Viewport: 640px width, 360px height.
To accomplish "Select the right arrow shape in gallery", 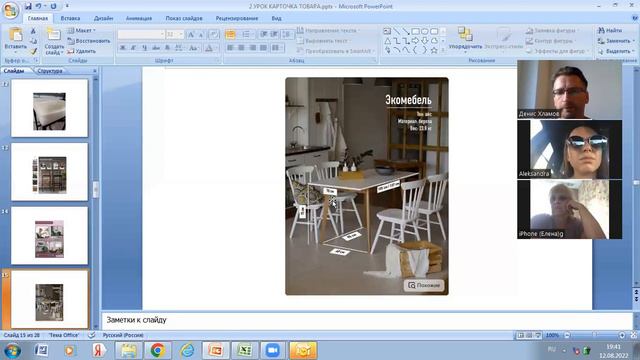I will pyautogui.click(x=416, y=40).
